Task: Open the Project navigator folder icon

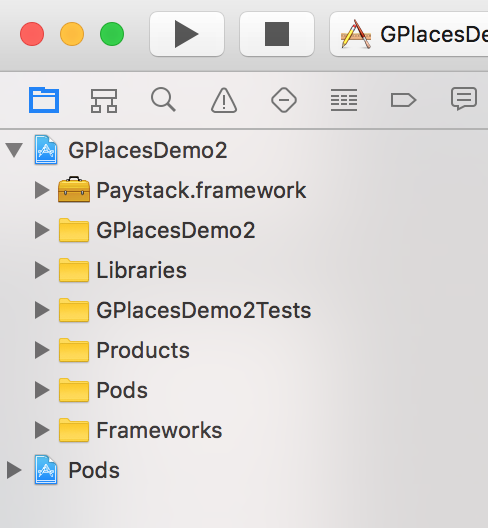Action: [x=44, y=100]
